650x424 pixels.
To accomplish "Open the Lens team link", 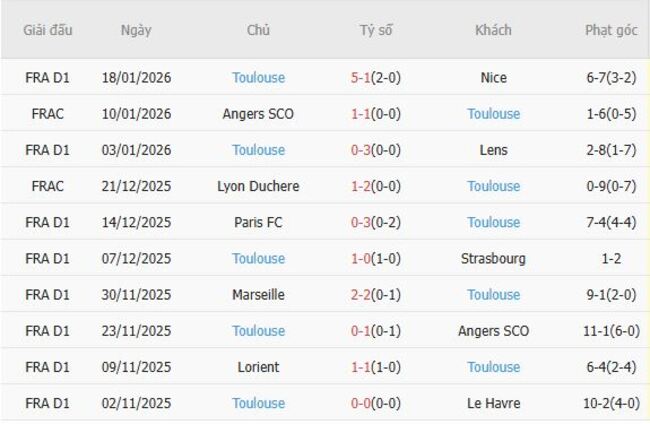I will click(x=493, y=150).
